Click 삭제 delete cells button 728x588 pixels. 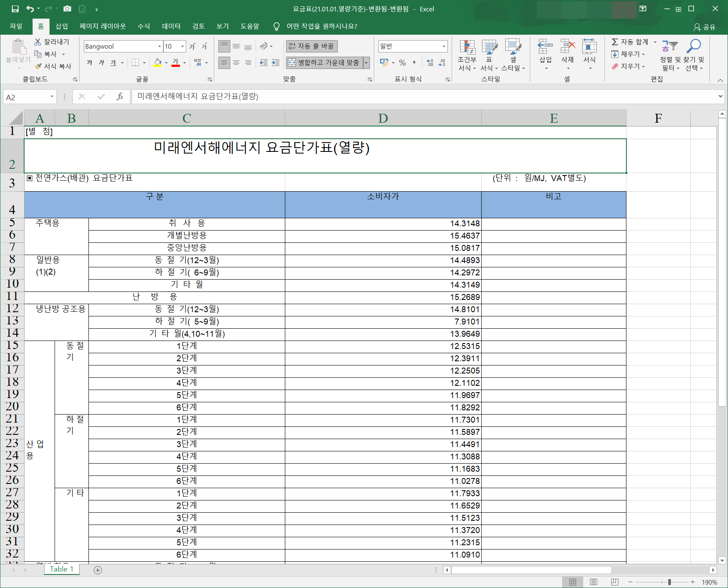(568, 55)
